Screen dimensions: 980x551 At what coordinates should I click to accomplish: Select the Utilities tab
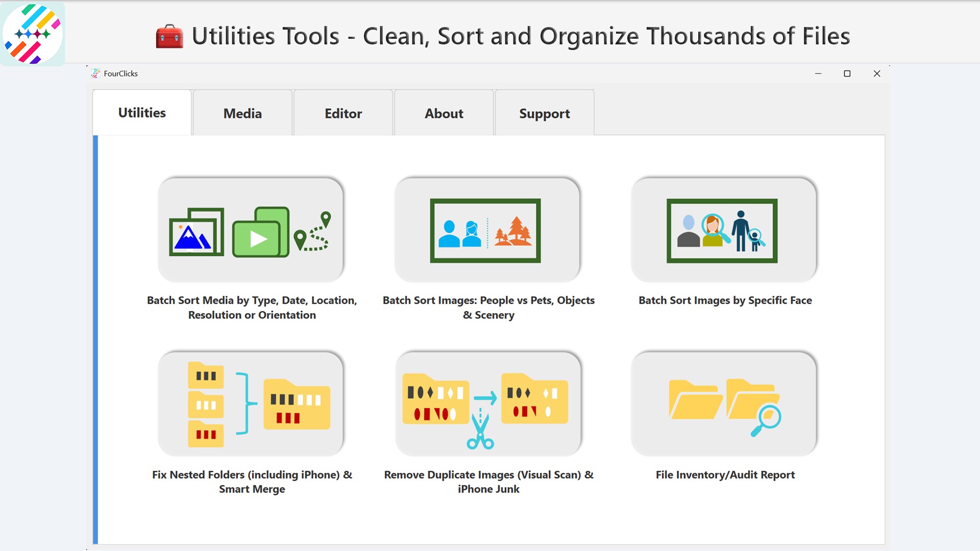point(141,113)
